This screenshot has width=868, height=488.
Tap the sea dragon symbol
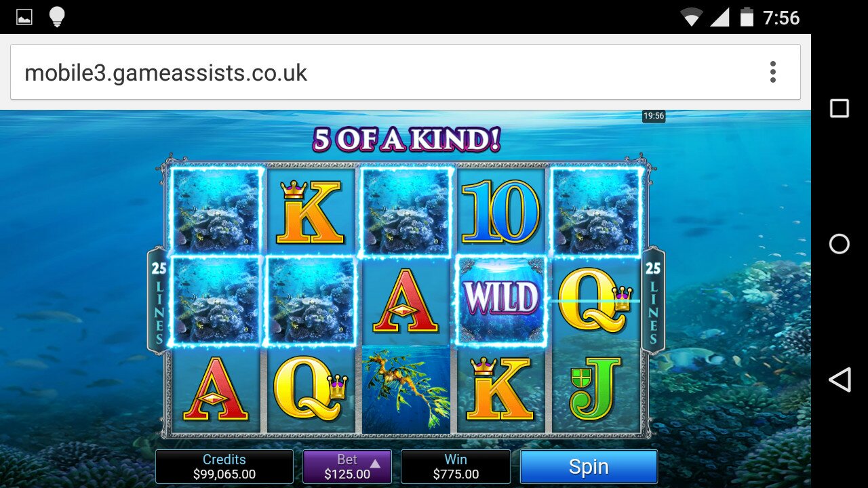[x=406, y=389]
